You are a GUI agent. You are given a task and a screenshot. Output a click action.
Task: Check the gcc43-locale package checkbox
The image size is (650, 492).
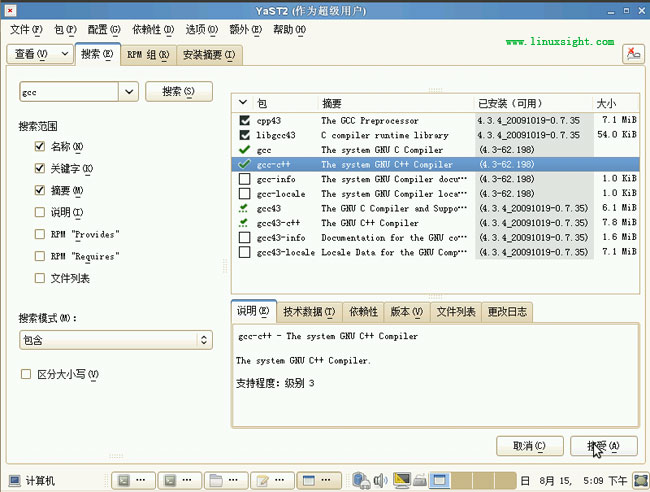pyautogui.click(x=245, y=252)
